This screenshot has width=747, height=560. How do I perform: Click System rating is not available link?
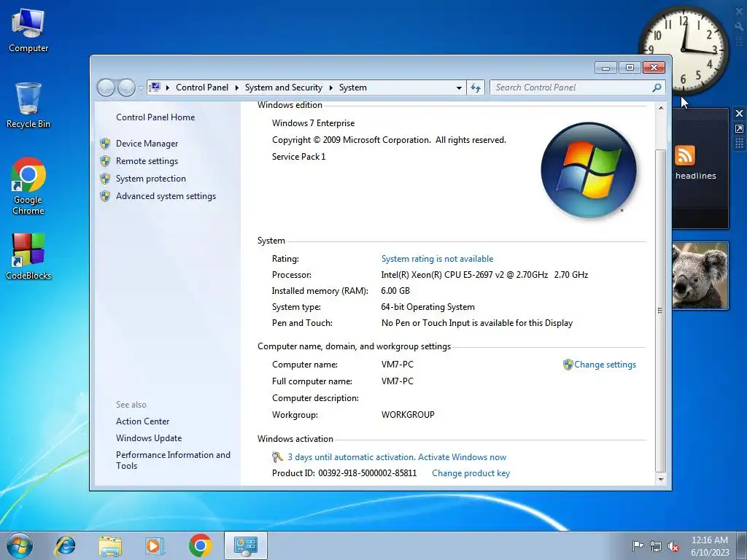pyautogui.click(x=438, y=259)
